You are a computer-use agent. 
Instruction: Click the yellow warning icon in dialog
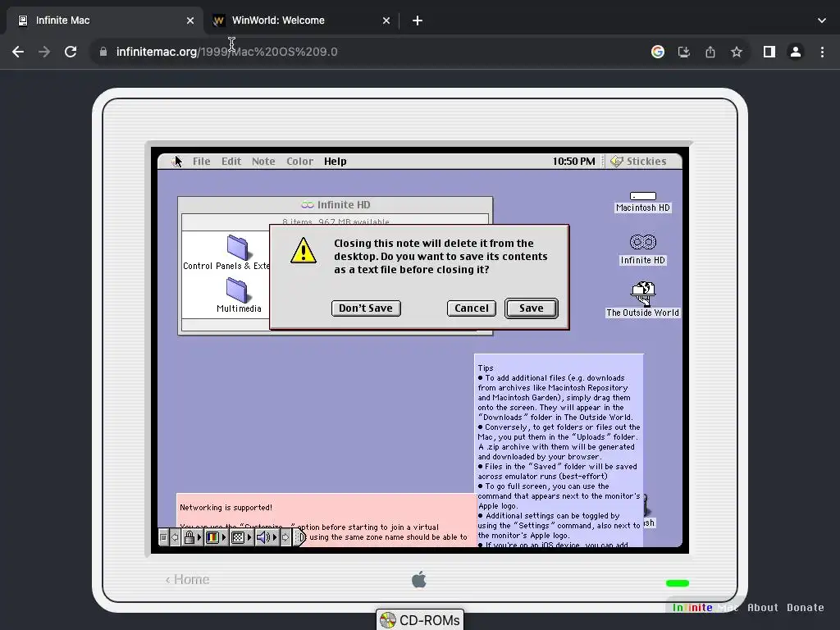[x=304, y=250]
